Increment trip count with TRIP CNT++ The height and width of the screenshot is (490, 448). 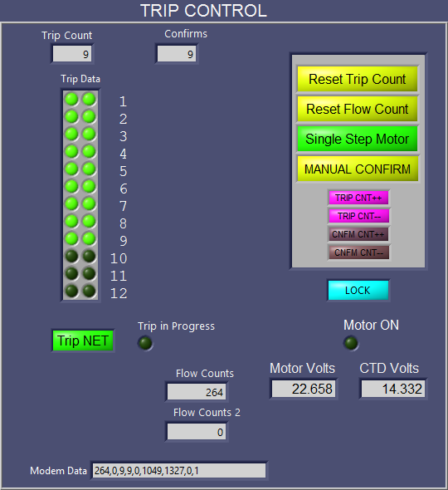click(x=358, y=198)
